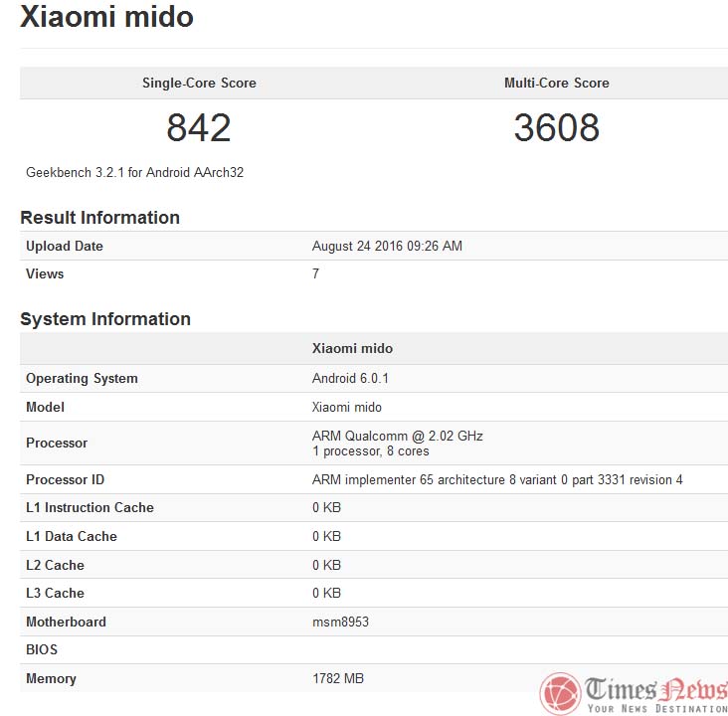
Task: Select the L1 Instruction Cache row label
Action: point(90,507)
